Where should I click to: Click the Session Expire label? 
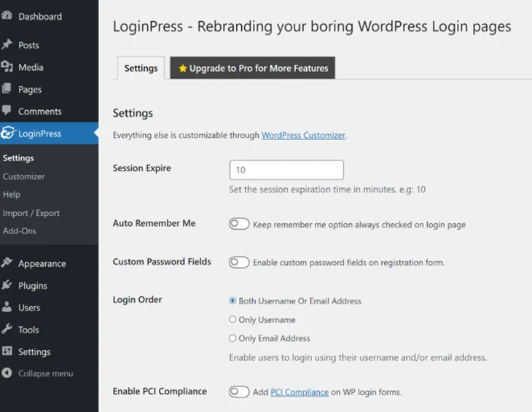pos(142,168)
